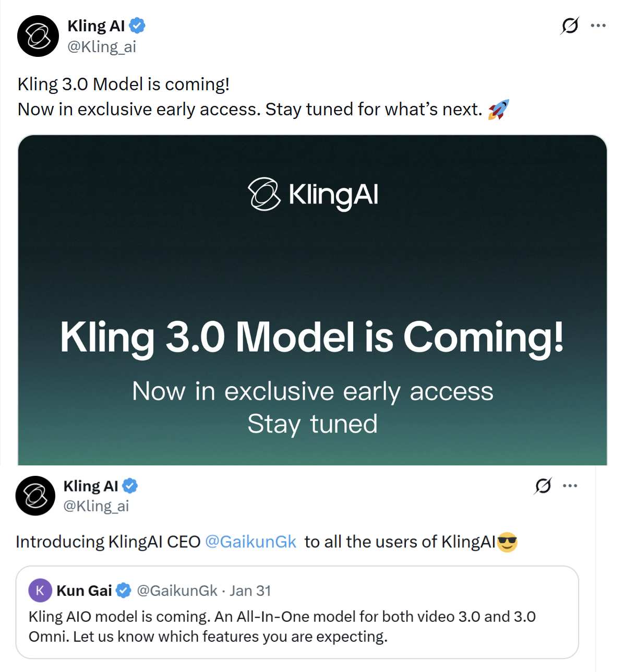624x672 pixels.
Task: Click the verified badge on the Kling 3.0 tweet
Action: click(x=137, y=26)
